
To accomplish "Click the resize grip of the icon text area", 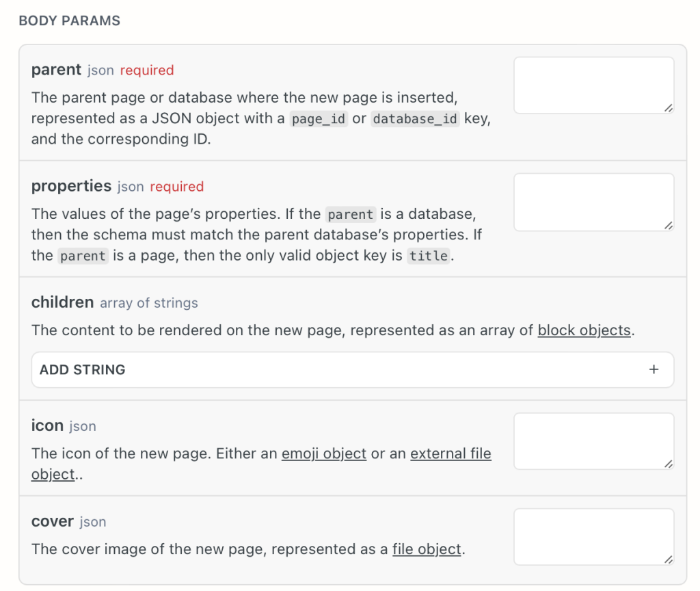I will pyautogui.click(x=668, y=464).
